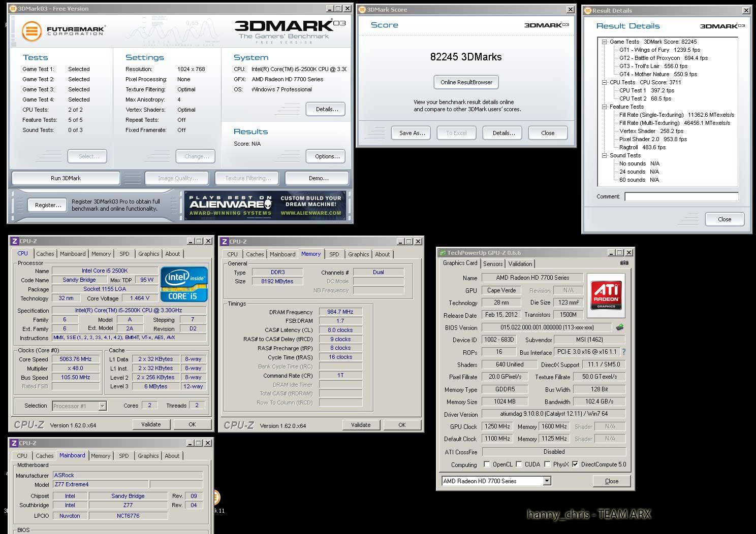The height and width of the screenshot is (534, 756).
Task: Click the Demo button in 3DMark03
Action: (318, 178)
